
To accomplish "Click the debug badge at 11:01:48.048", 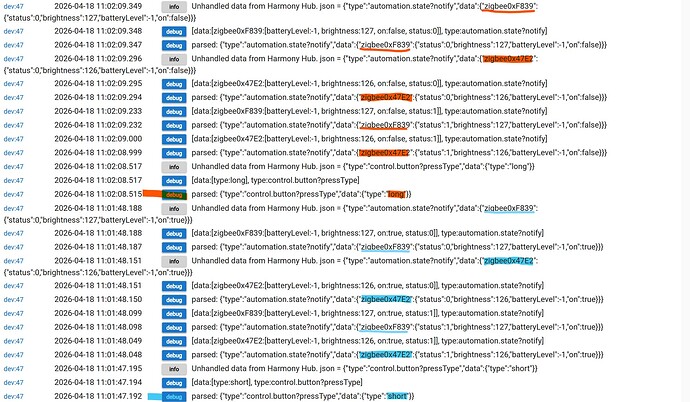I will pyautogui.click(x=174, y=355).
